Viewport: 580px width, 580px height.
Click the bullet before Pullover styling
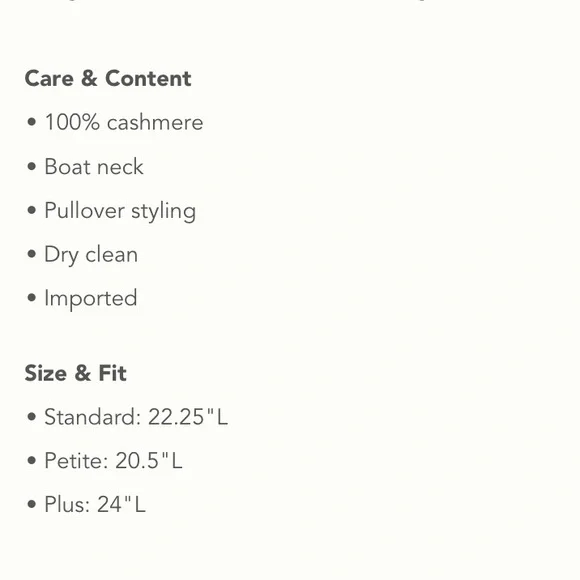pos(32,210)
